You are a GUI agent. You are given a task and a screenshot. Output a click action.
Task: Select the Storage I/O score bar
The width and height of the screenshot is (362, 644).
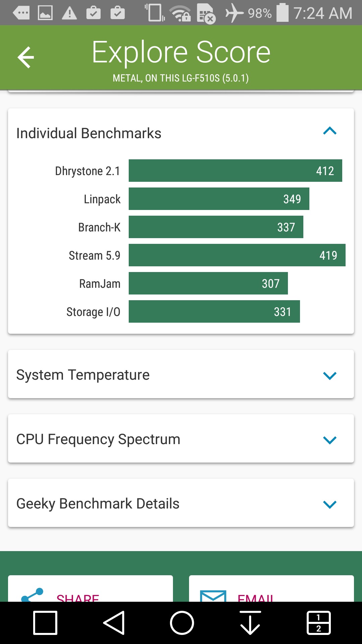214,312
